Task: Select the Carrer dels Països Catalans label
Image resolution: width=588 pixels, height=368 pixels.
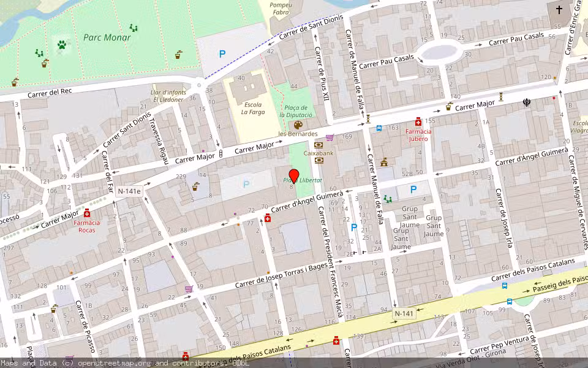Action: coord(533,270)
